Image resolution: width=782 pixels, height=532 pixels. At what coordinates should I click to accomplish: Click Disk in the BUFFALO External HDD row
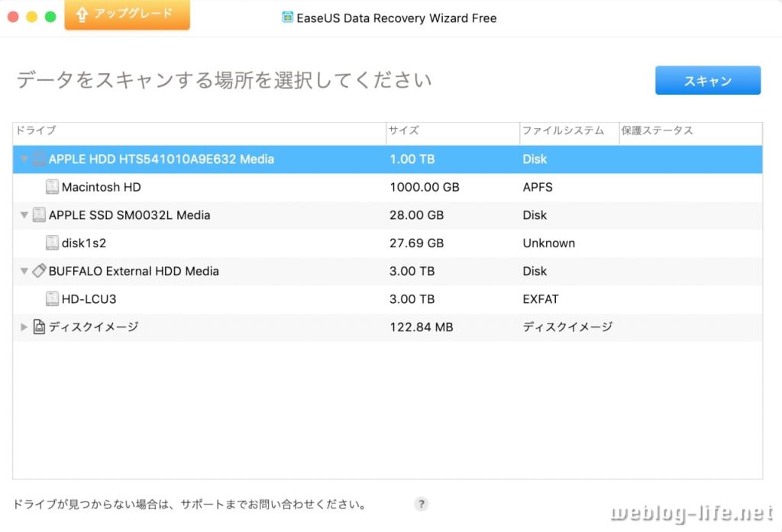(535, 271)
